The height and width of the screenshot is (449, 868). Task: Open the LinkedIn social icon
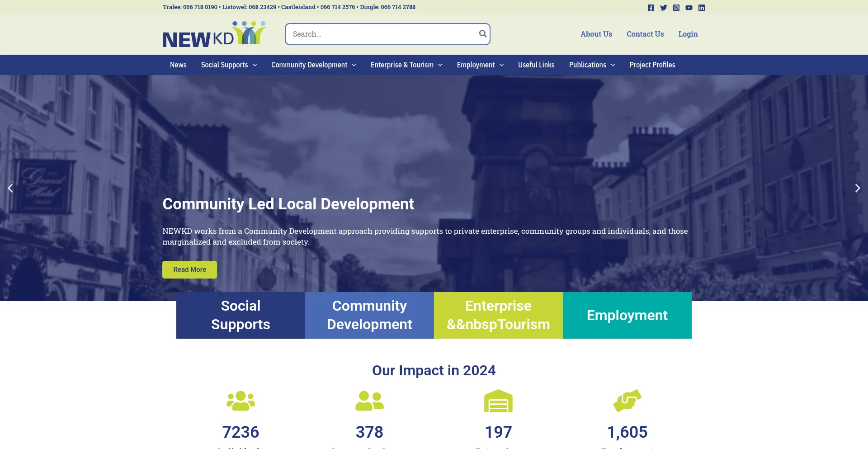coord(701,8)
